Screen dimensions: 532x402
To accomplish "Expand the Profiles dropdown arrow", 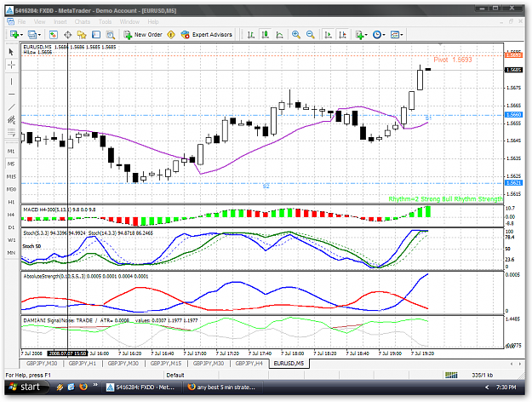I will tap(39, 35).
